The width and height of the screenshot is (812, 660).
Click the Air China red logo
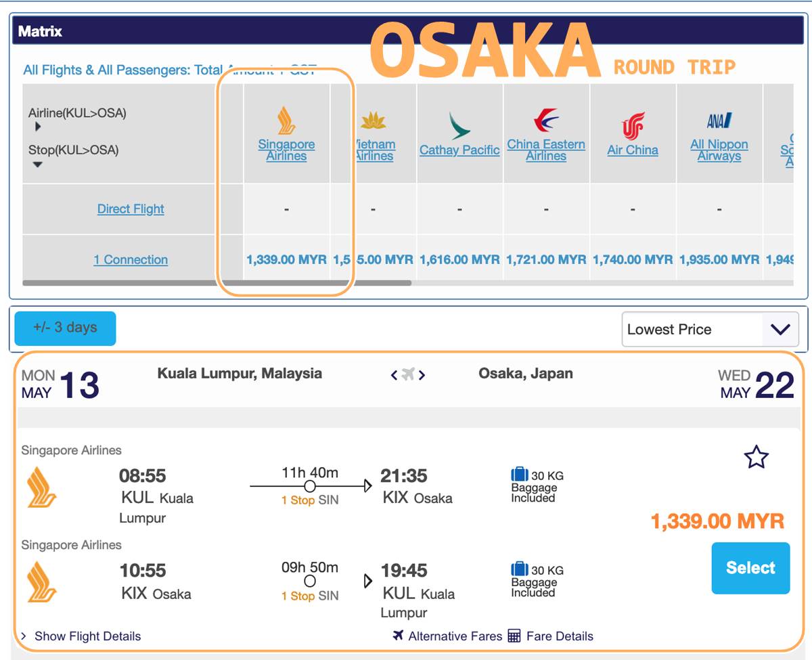[x=633, y=127]
